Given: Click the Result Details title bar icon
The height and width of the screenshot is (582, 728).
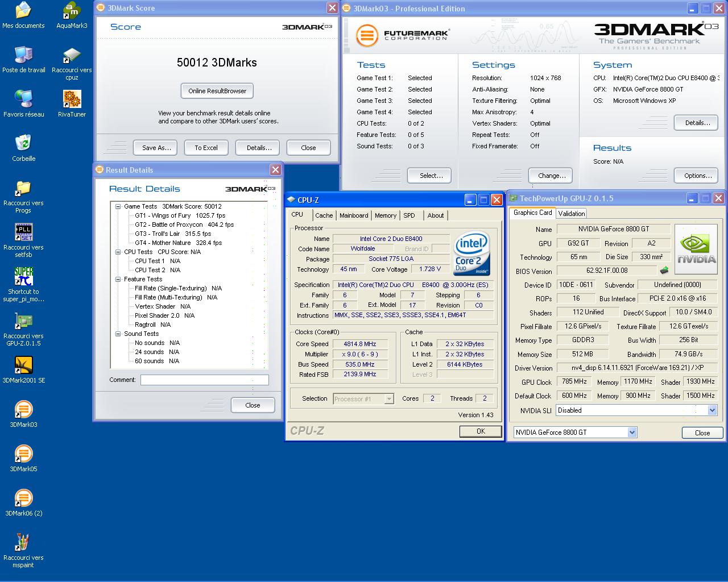Looking at the screenshot, I should coord(99,169).
